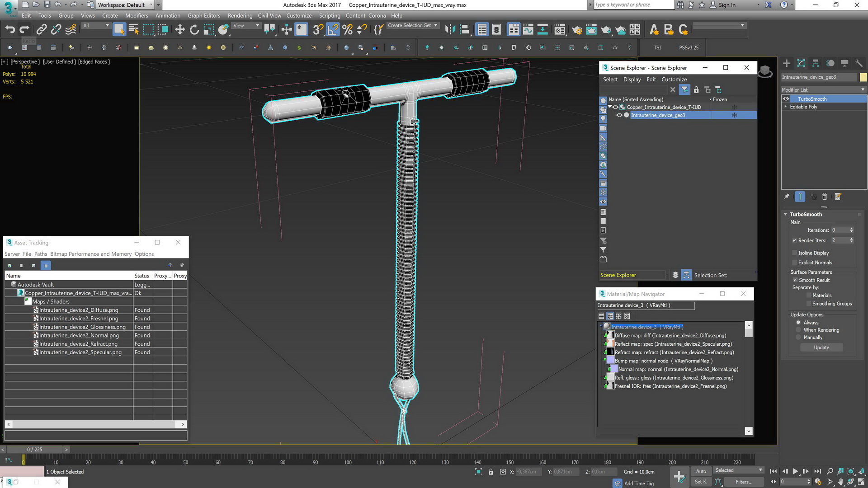
Task: Click the Update button in TurboSmooth
Action: coord(821,347)
